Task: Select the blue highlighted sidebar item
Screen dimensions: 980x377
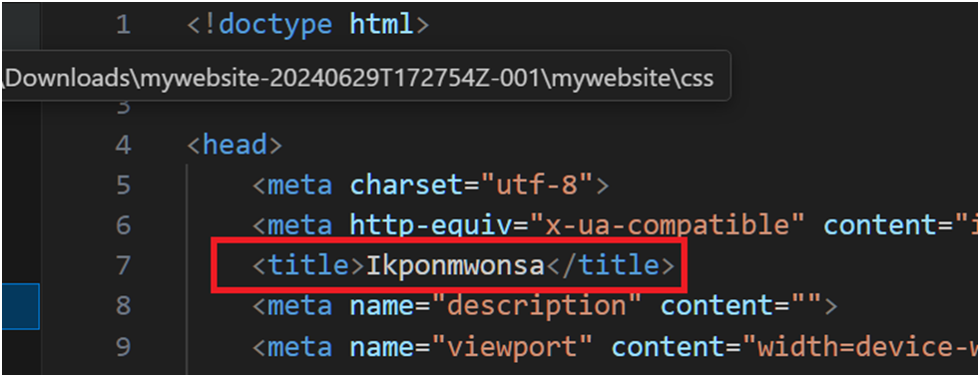Action: [x=20, y=306]
